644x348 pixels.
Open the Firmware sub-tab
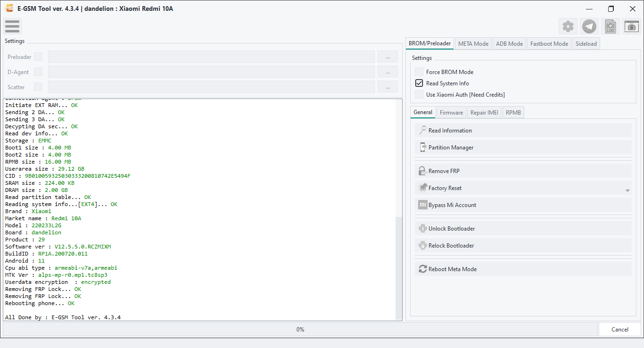coord(452,113)
